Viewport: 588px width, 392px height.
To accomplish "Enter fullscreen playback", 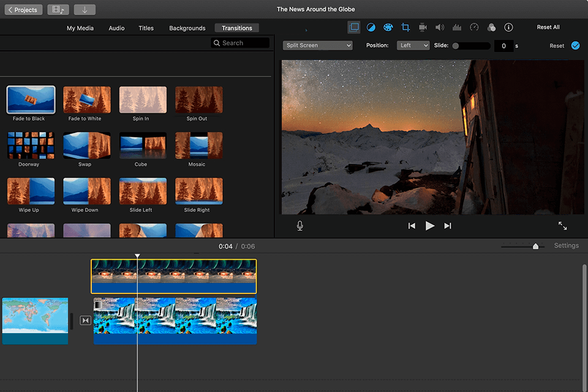I will tap(562, 226).
